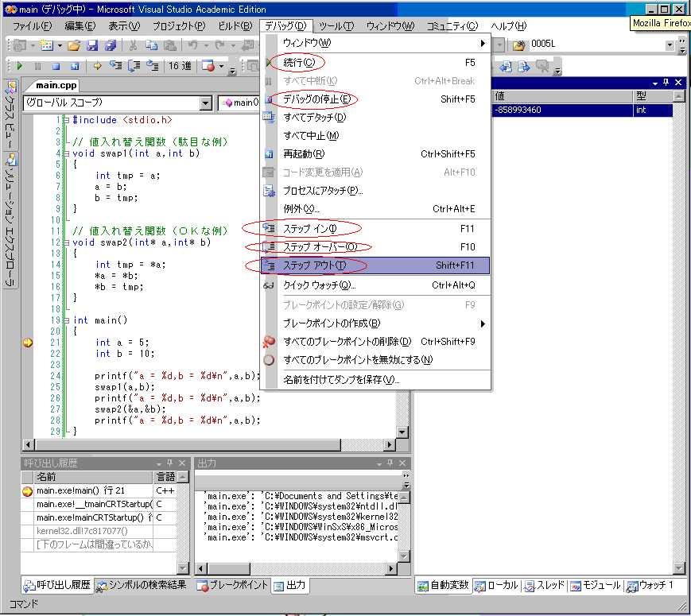Click the Navigate Forward document icon
Screen dimensions: 691x616
click(x=523, y=67)
